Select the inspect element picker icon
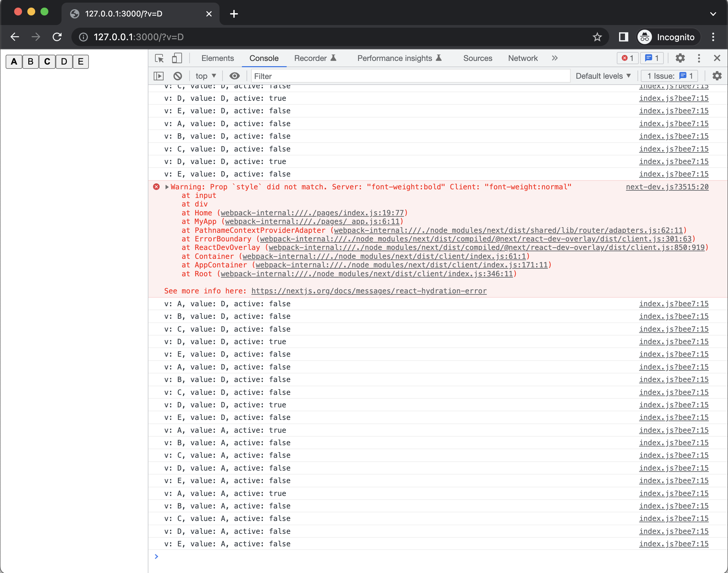 [x=159, y=58]
